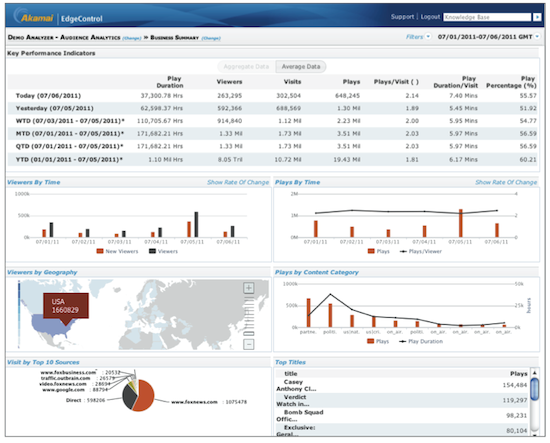This screenshot has width=550, height=443.
Task: Click the Plays/Viewer line legend marker
Action: click(403, 251)
